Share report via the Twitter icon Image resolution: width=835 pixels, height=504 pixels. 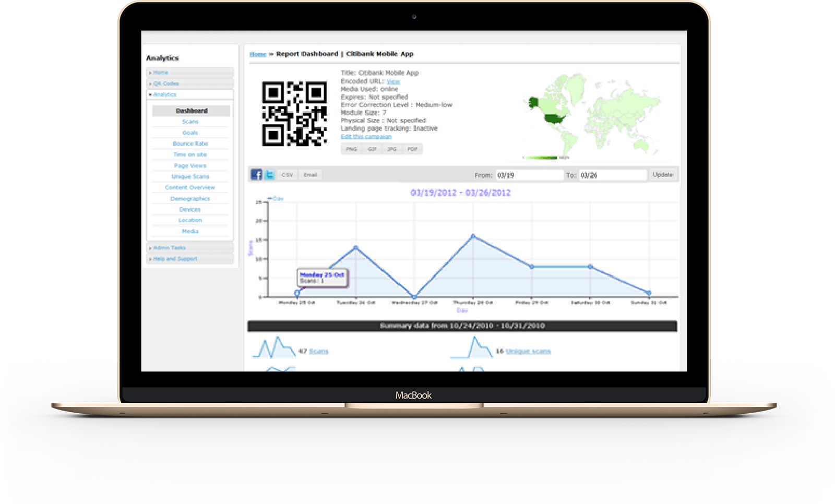coord(269,175)
